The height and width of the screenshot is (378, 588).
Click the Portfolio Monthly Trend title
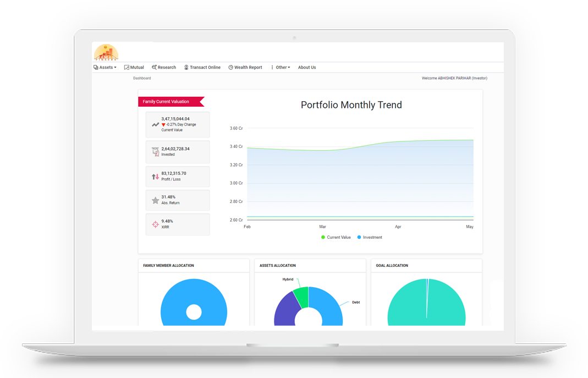351,105
